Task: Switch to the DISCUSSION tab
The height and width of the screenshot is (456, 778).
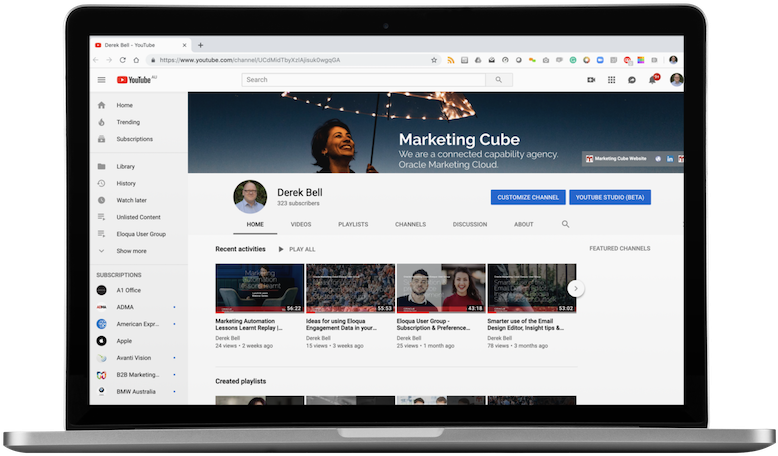Action: click(x=470, y=224)
